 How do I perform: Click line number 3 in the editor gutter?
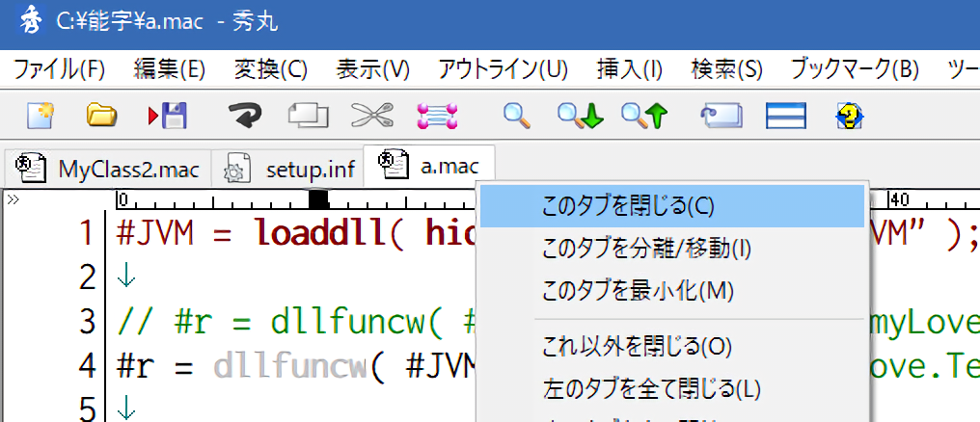(x=86, y=320)
